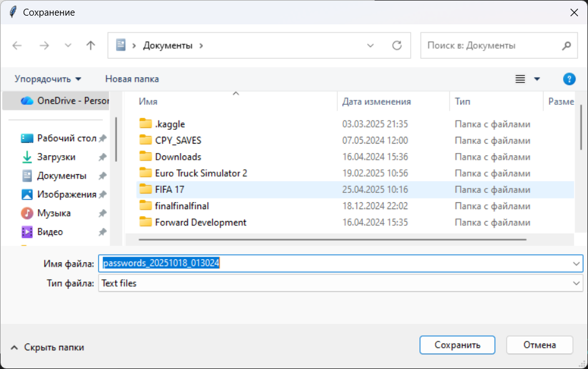Image resolution: width=588 pixels, height=369 pixels.
Task: Unpin Рабочий стол from quick access
Action: 102,139
